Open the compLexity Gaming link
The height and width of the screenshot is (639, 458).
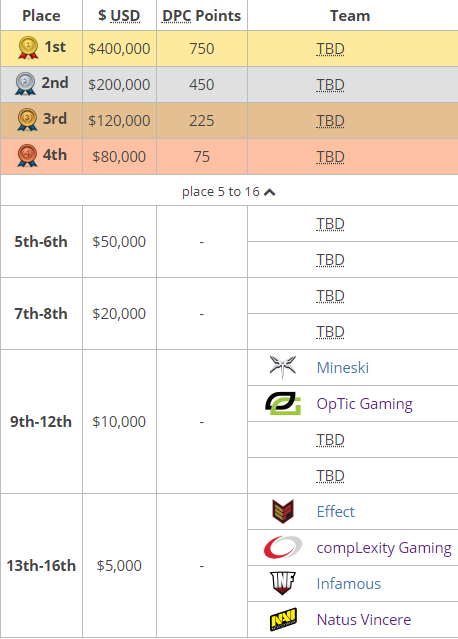pos(384,548)
